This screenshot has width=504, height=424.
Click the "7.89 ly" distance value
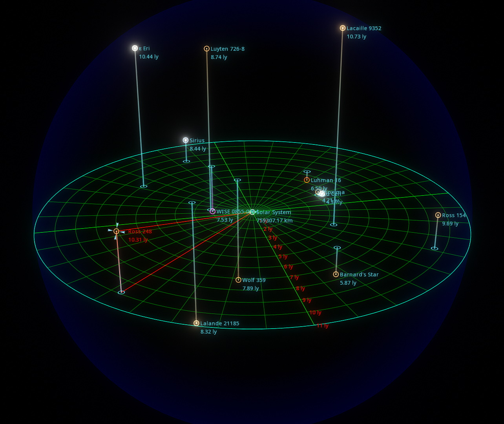point(250,288)
